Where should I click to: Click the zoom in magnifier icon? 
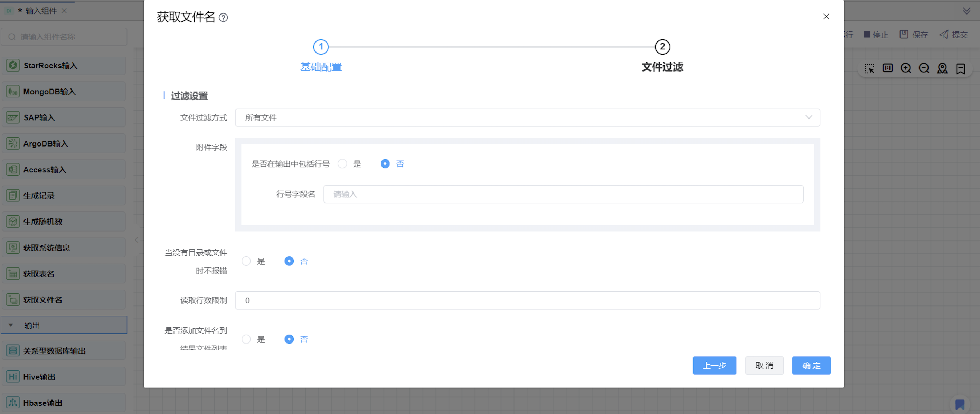pos(905,68)
